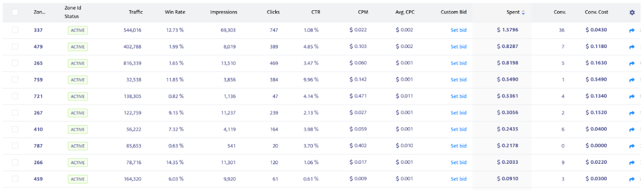Click Set bid for zone 479
644x190 pixels.
458,47
